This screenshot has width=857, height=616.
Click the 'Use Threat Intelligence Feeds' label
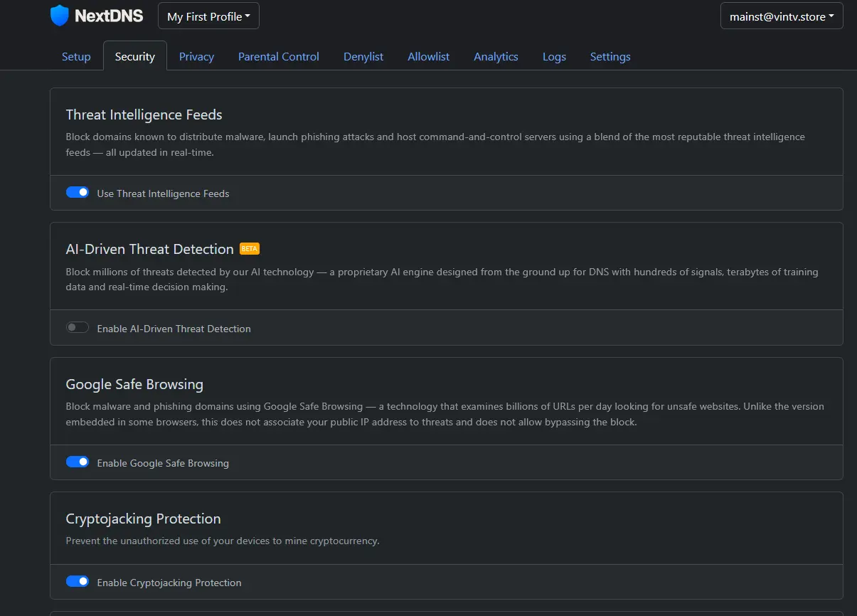coord(163,193)
